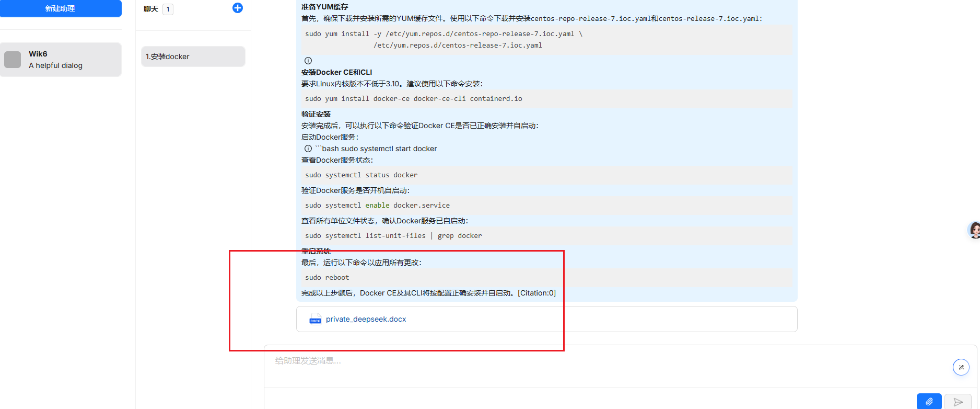Click the 验证安装 heading
This screenshot has width=980, height=409.
point(316,114)
